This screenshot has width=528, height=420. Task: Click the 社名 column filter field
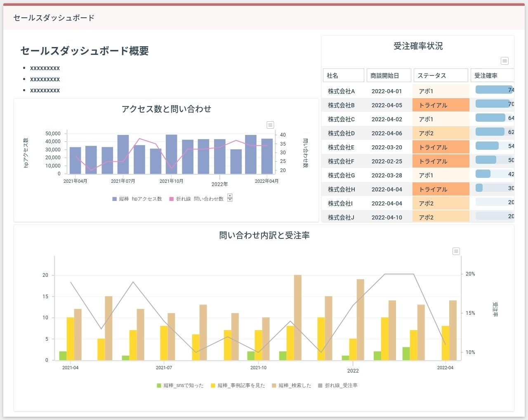point(343,75)
